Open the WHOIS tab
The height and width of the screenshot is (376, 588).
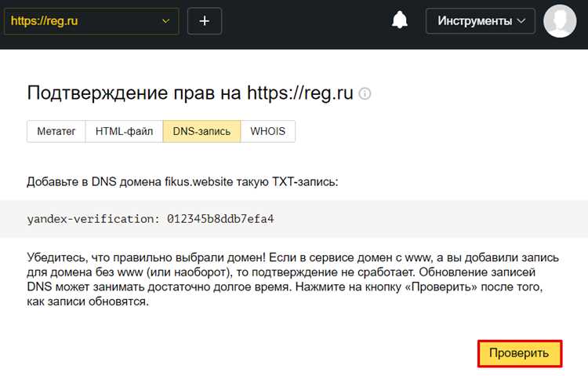point(268,131)
